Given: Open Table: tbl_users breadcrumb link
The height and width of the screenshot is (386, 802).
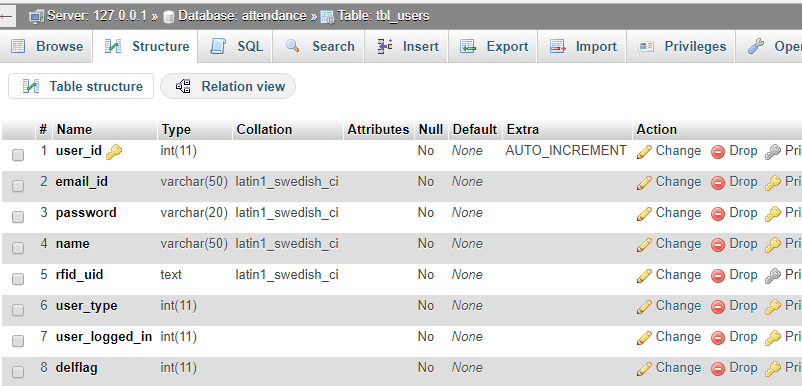Looking at the screenshot, I should point(383,16).
